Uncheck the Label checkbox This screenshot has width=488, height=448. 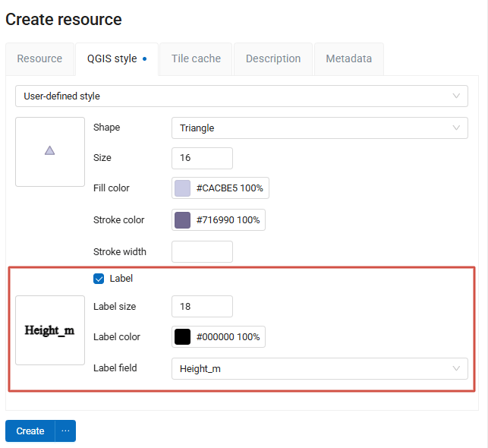coord(99,279)
